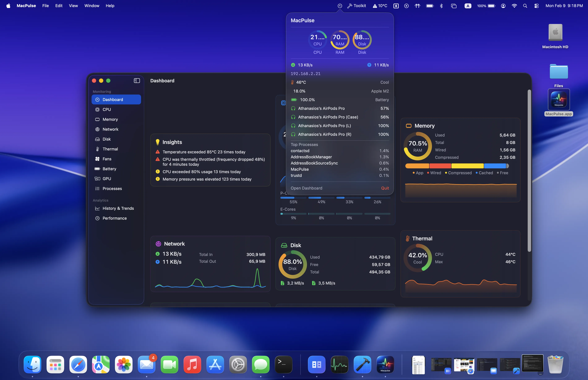Launch MacPulse from the Dock
Screen dimensions: 588x380
click(x=385, y=364)
